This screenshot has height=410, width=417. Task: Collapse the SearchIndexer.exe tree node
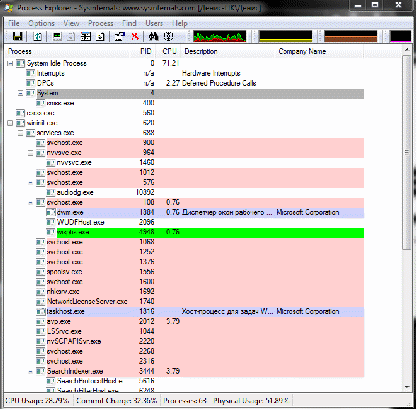tap(30, 371)
